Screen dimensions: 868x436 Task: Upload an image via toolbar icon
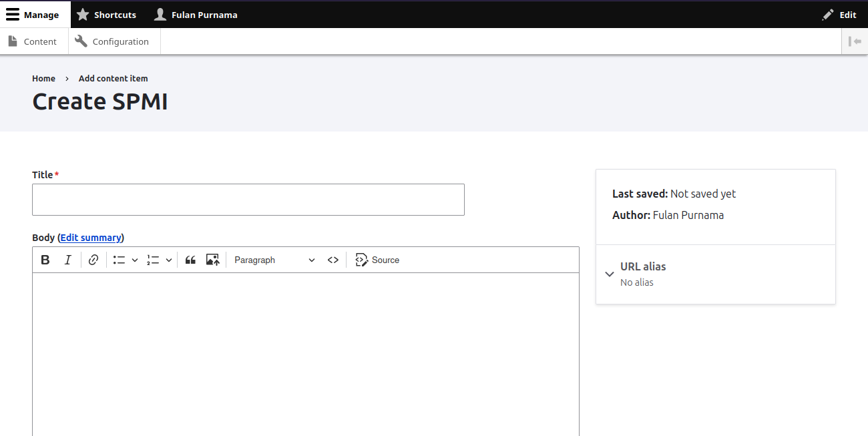[x=213, y=260]
